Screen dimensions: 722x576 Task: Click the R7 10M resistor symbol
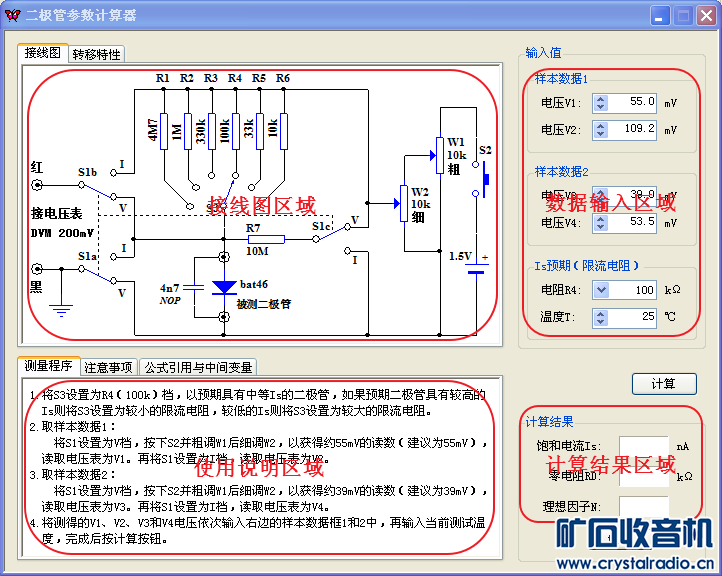pos(266,239)
